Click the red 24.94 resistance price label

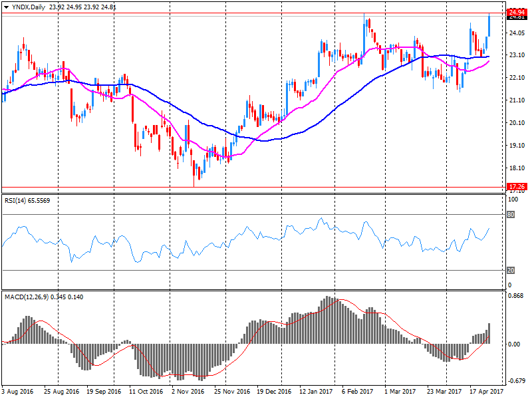(517, 13)
